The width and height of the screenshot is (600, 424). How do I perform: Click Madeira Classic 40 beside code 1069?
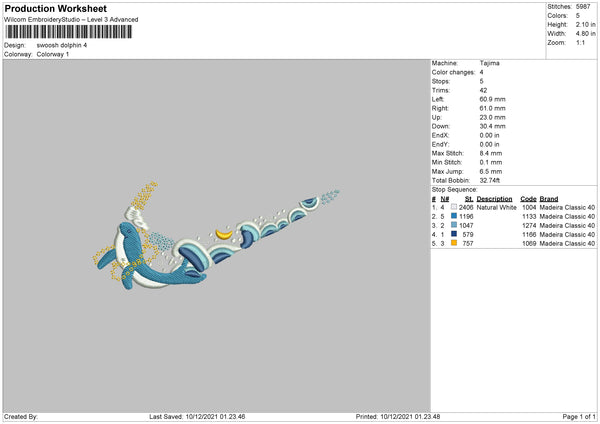tap(567, 243)
